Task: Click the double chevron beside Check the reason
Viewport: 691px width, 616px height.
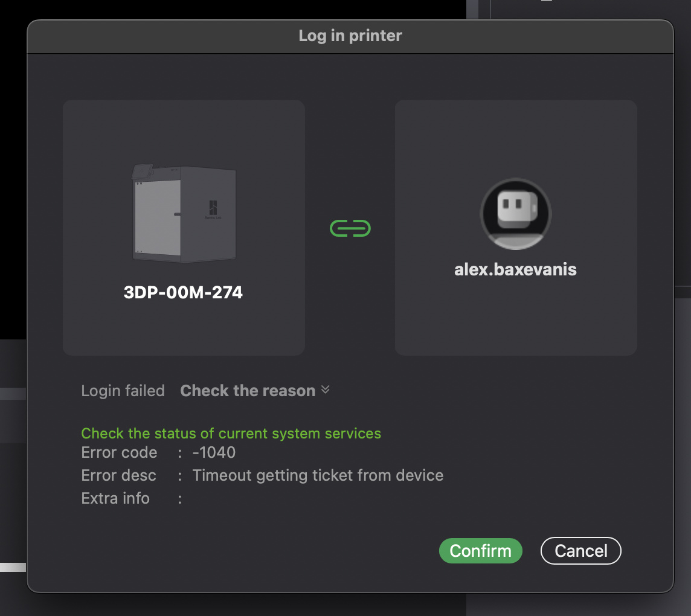Action: click(326, 390)
